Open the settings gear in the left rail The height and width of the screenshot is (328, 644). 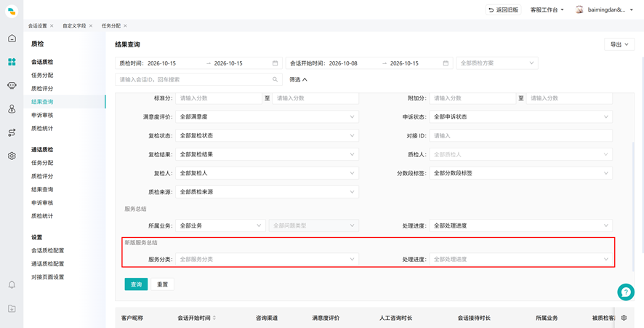point(12,156)
